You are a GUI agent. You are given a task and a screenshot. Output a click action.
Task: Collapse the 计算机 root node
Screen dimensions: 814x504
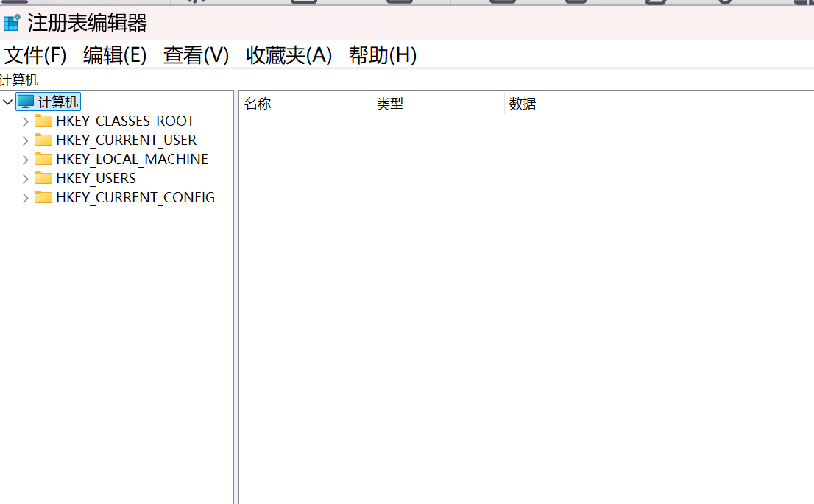7,102
